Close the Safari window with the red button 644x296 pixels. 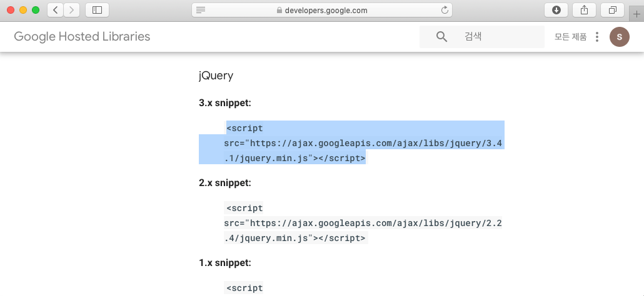(11, 10)
